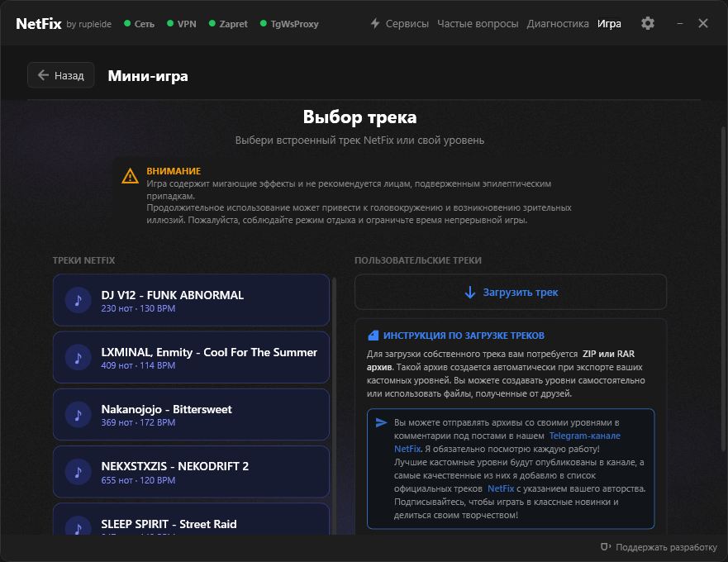The width and height of the screenshot is (728, 562).
Task: Open settings via the gear icon
Action: tap(648, 23)
